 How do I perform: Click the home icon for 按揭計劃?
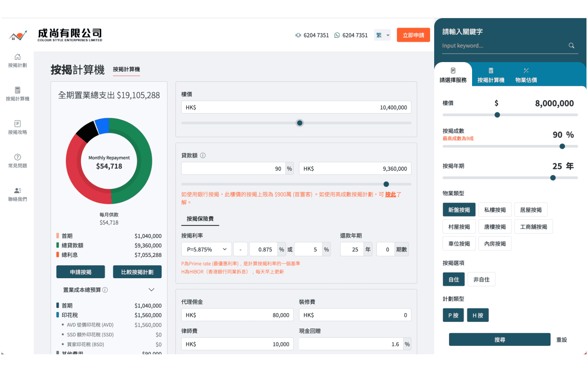pyautogui.click(x=17, y=57)
